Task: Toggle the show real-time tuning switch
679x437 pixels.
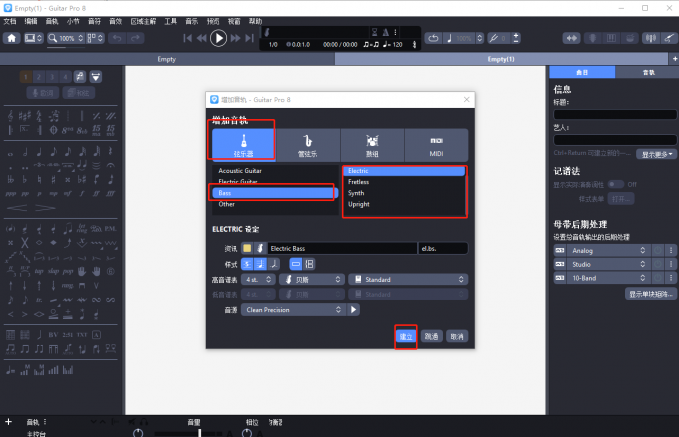Action: pyautogui.click(x=616, y=184)
